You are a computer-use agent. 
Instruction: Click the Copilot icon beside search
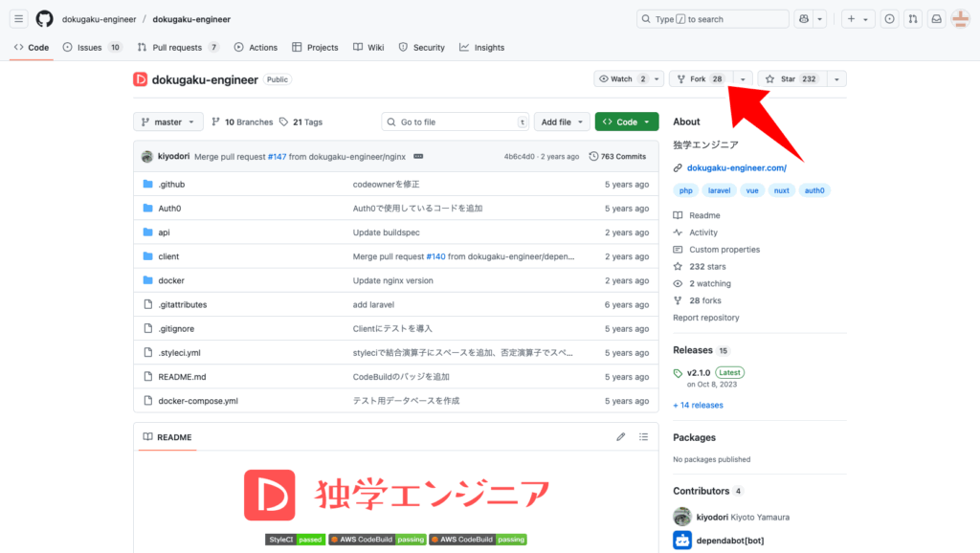pyautogui.click(x=804, y=19)
